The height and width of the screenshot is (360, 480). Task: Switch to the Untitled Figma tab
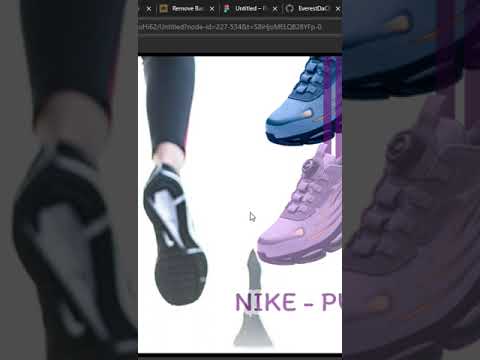pos(250,9)
